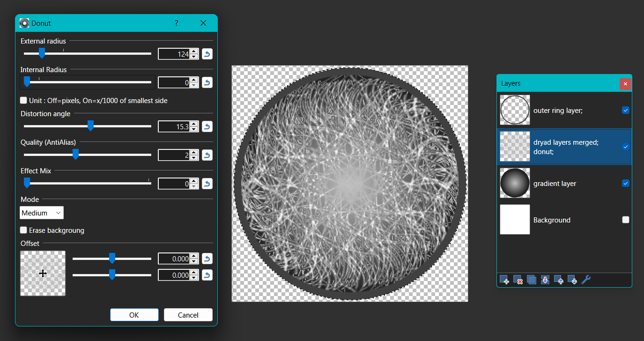The height and width of the screenshot is (341, 644).
Task: Increase the Quality (AntiAlias) value by one step
Action: coord(194,152)
